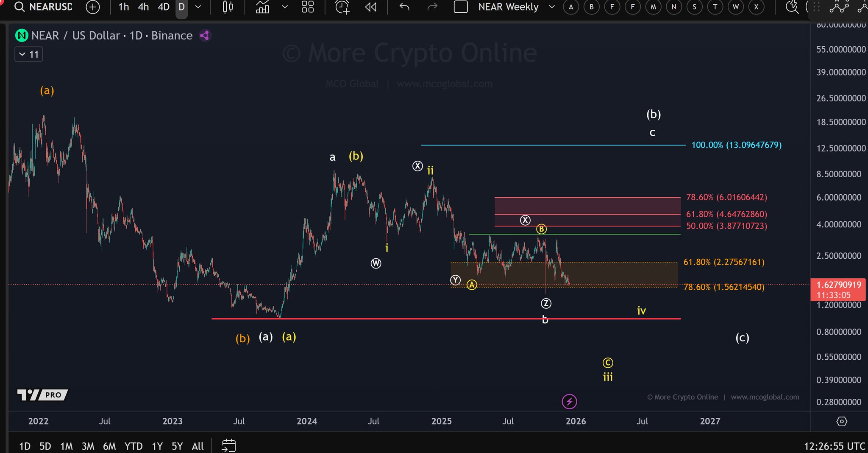
Task: Open the layout grid setup
Action: [308, 7]
